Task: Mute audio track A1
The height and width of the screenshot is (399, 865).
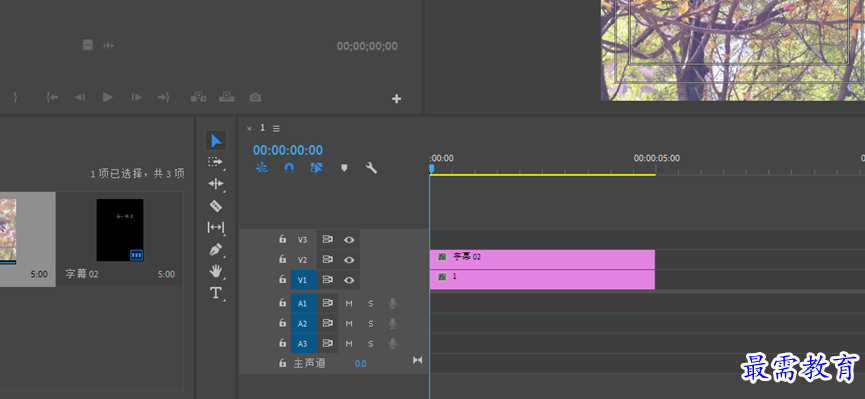Action: [349, 304]
